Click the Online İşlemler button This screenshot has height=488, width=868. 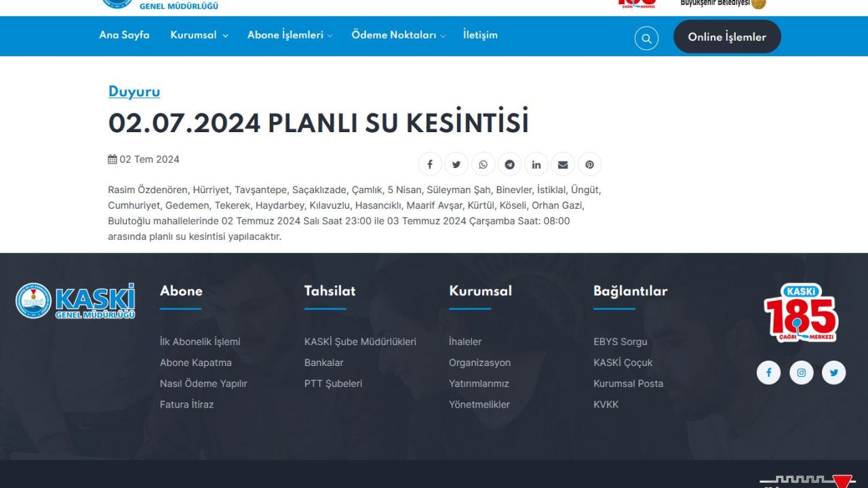[727, 37]
